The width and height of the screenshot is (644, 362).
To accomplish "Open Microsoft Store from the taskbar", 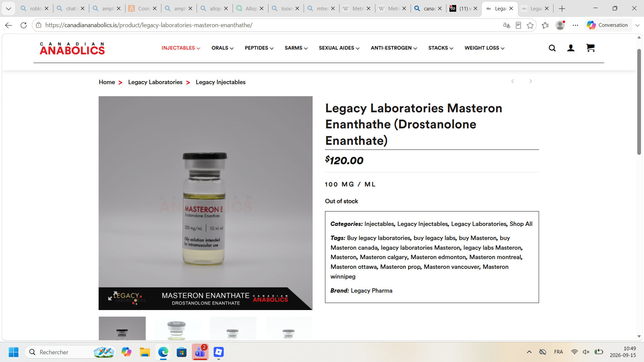I will [181, 352].
